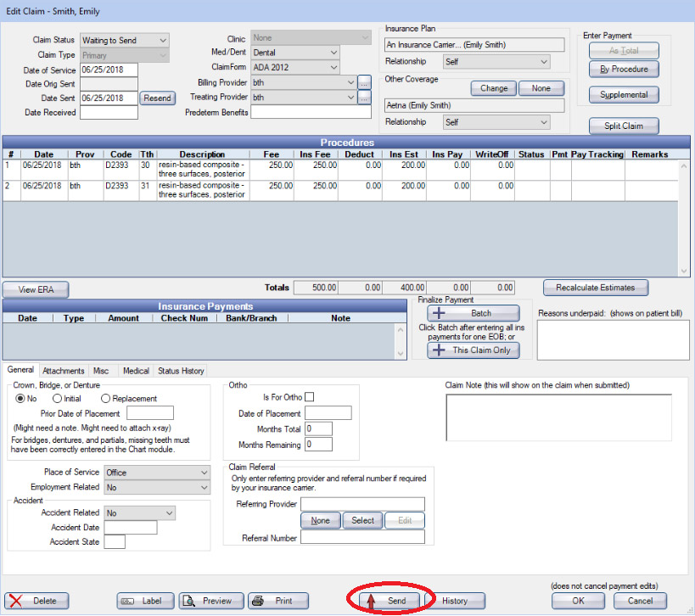Select procedure row for tooth 30

(340, 170)
